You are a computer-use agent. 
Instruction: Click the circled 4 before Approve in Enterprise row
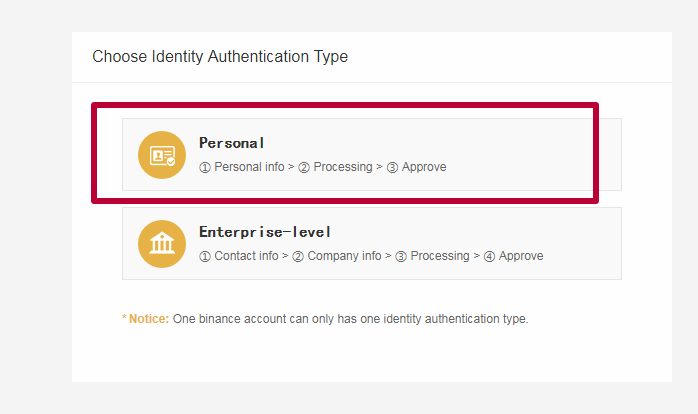coord(489,256)
